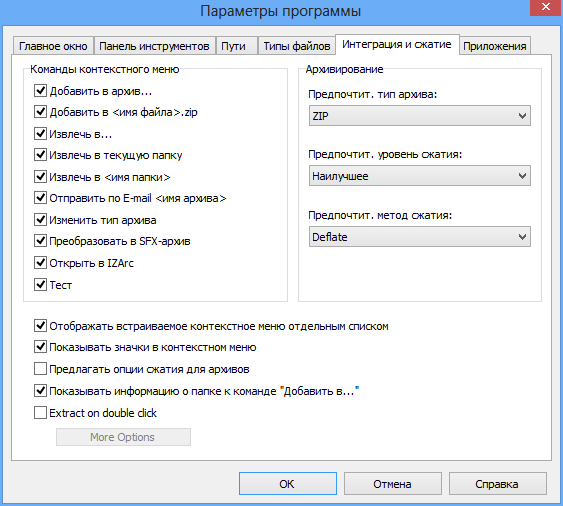563x506 pixels.
Task: Open the Deflate compression method dropdown
Action: point(419,237)
